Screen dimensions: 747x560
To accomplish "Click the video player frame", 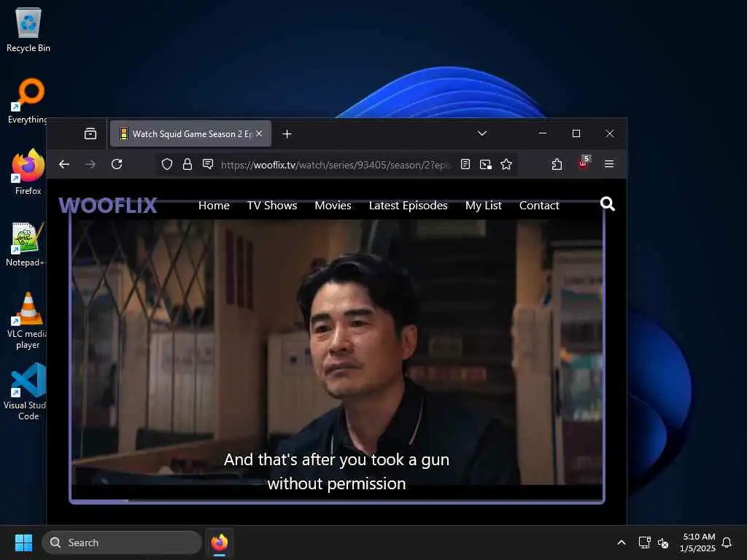I will click(x=337, y=352).
